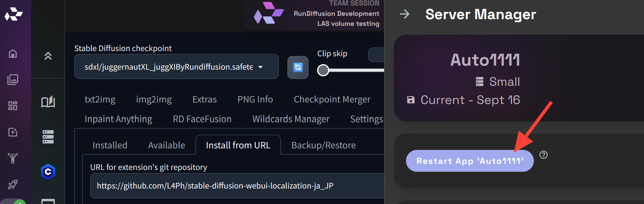This screenshot has width=644, height=204.
Task: Open the Stable Diffusion checkpoint dropdown
Action: [x=177, y=67]
